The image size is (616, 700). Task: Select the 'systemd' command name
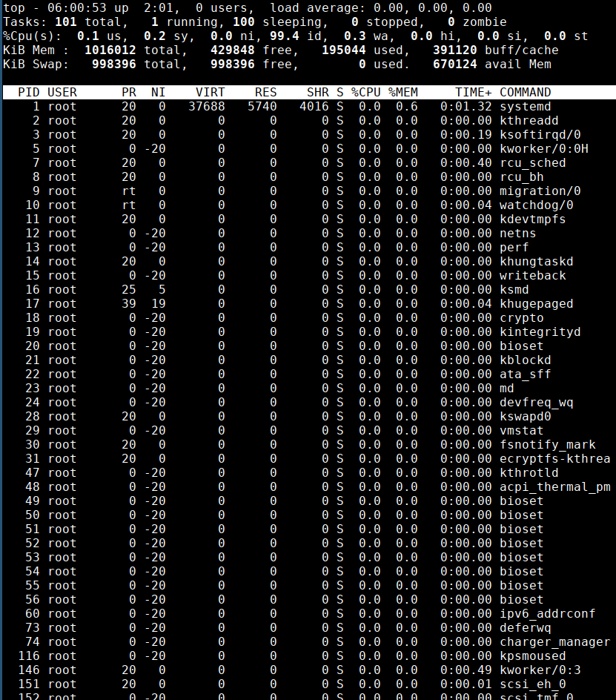tap(525, 107)
